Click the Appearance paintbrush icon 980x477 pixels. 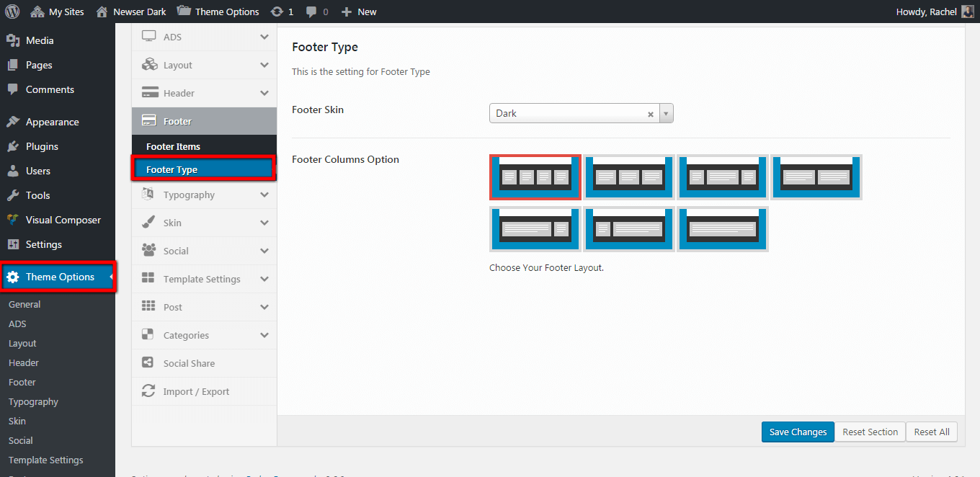coord(13,122)
